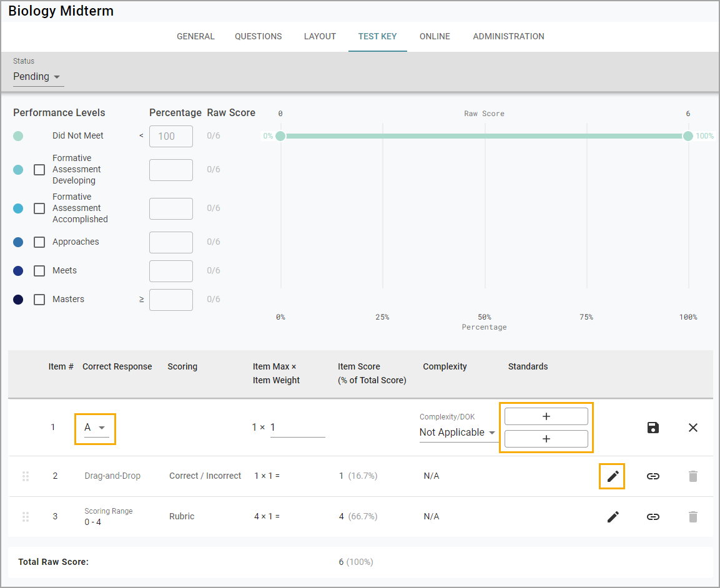Edit item 3 Rubric using pencil icon
Screen dimensions: 720x588
(x=613, y=516)
